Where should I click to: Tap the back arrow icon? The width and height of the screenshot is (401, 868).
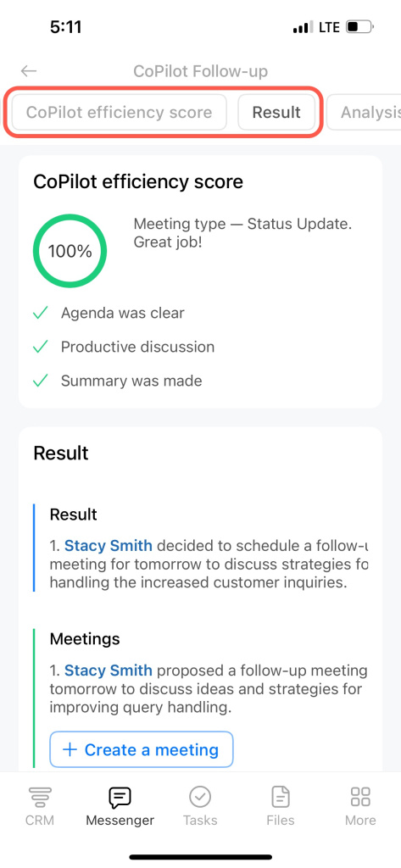29,71
